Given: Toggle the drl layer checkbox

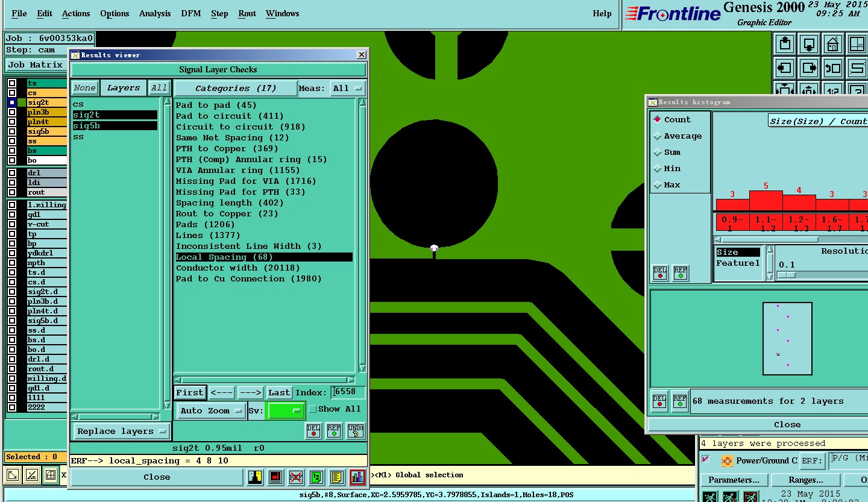Looking at the screenshot, I should [12, 173].
